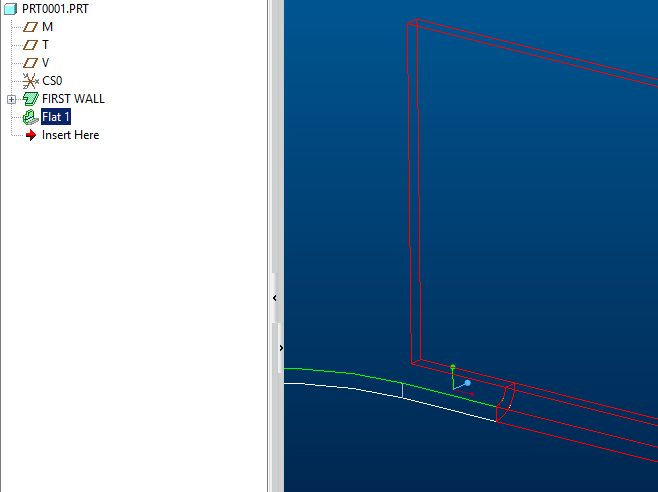This screenshot has width=658, height=492.
Task: Click the Flat 1 wall feature icon
Action: point(30,117)
